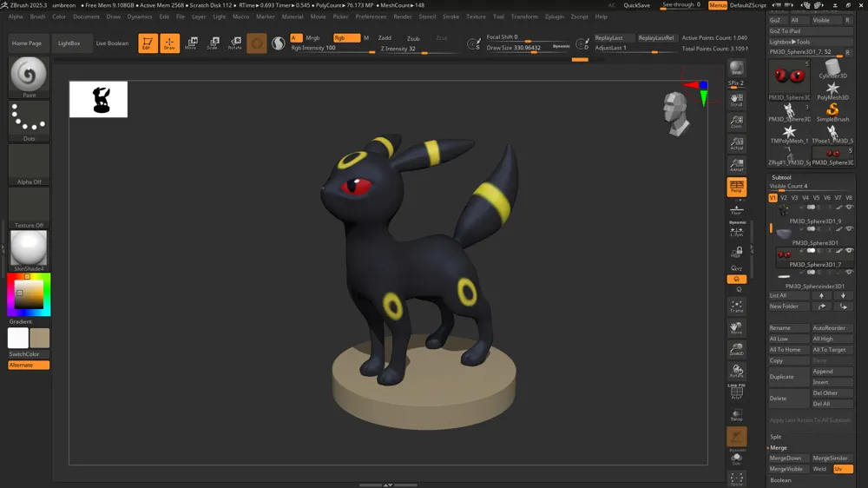The height and width of the screenshot is (488, 868).
Task: Click the Append button
Action: (x=832, y=371)
